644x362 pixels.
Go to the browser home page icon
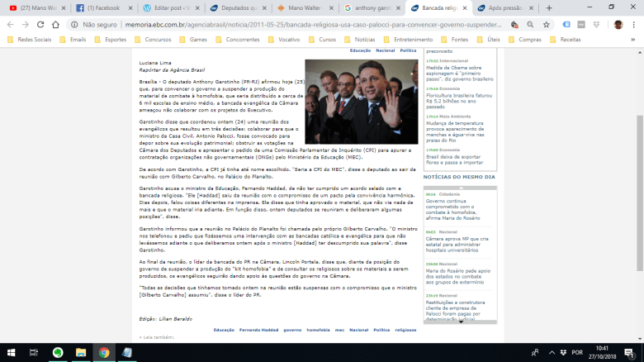57,25
